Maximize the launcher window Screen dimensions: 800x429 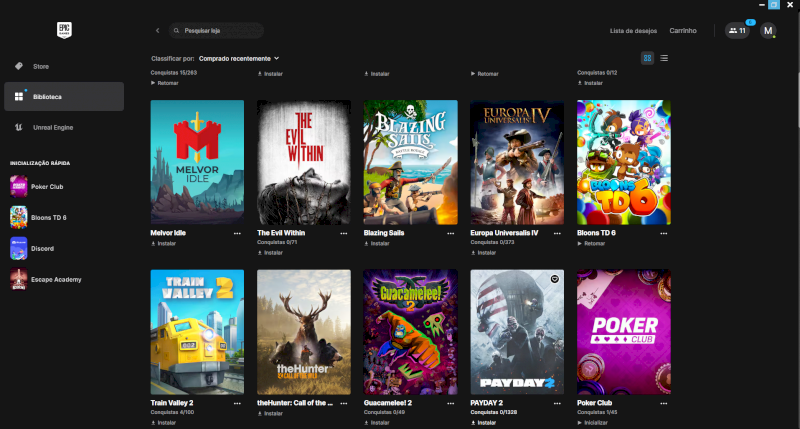[774, 5]
